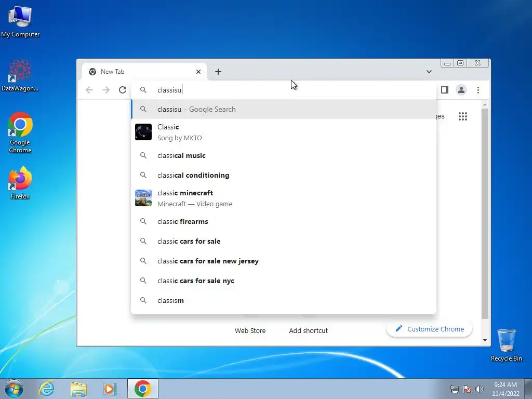Viewport: 532px width, 399px height.
Task: Click the Minecraft game thumbnail
Action: (143, 198)
